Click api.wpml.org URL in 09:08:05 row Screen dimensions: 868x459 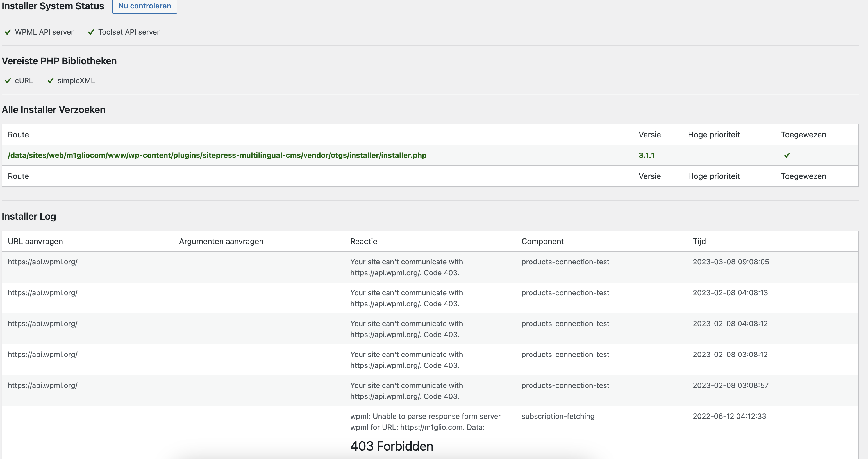click(x=42, y=262)
